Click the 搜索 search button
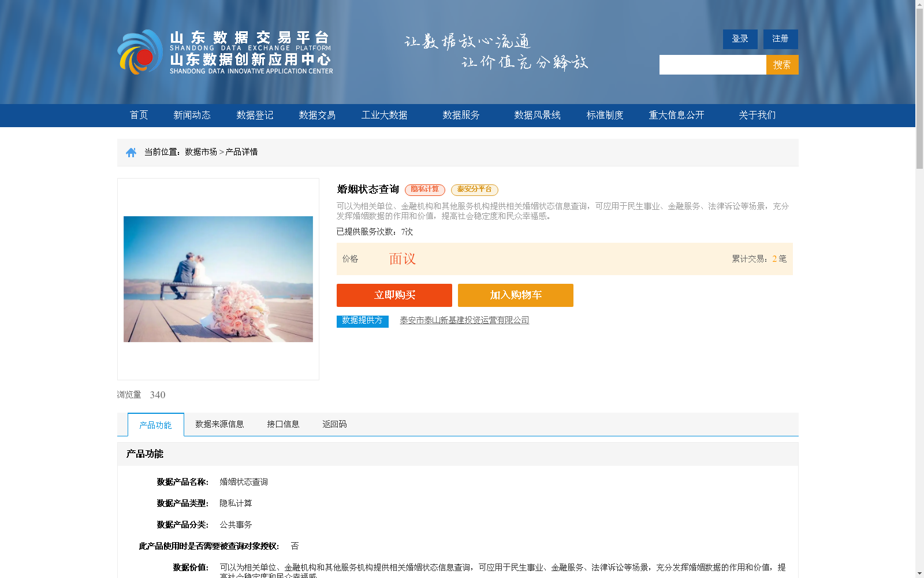The width and height of the screenshot is (924, 578). click(x=783, y=65)
